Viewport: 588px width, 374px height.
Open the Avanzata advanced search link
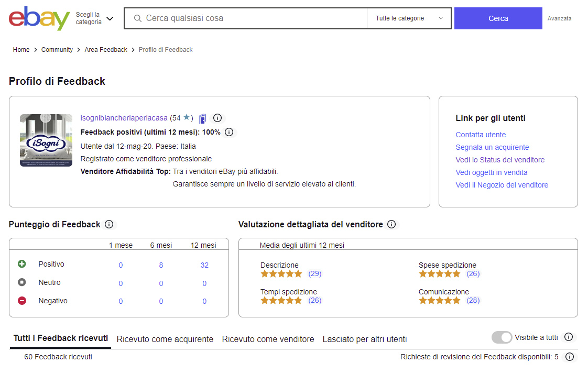(560, 18)
